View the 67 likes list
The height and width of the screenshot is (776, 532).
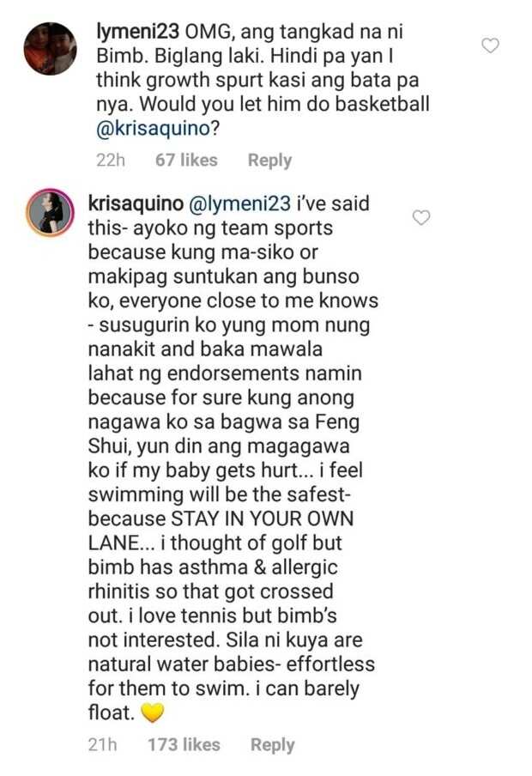tap(186, 160)
